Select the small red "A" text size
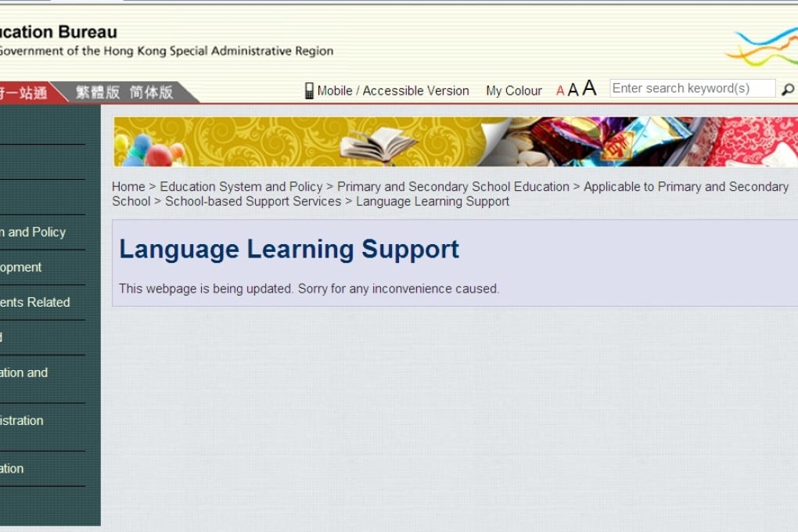Viewport: 798px width, 532px height. pyautogui.click(x=560, y=90)
